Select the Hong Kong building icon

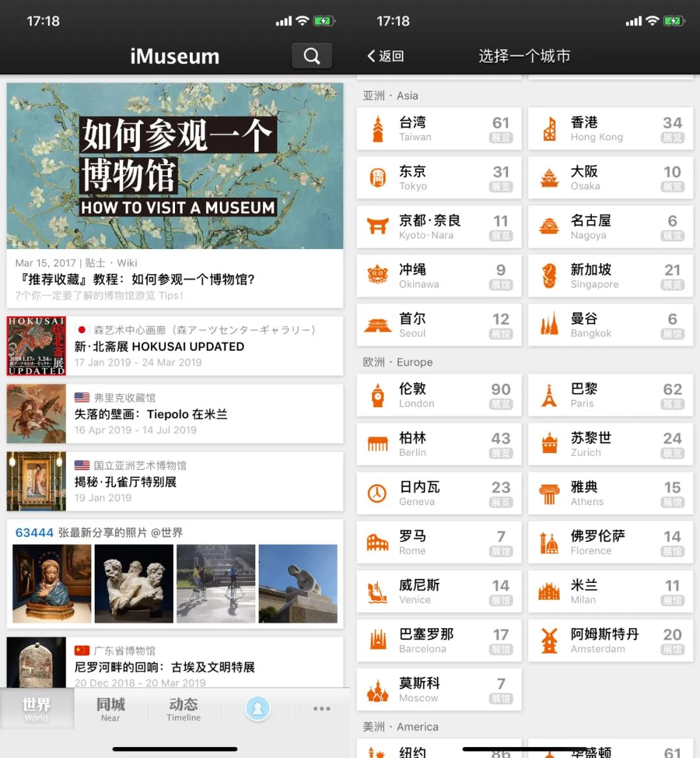[x=549, y=128]
